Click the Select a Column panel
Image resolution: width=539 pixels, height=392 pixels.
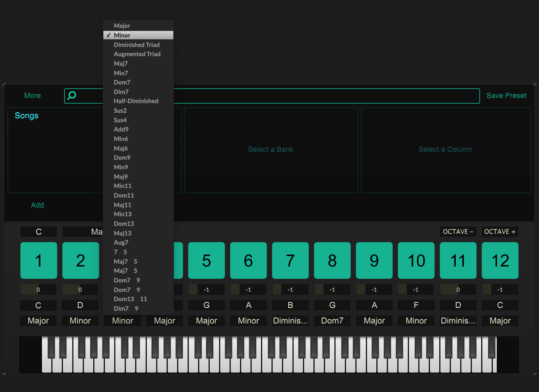click(x=446, y=150)
